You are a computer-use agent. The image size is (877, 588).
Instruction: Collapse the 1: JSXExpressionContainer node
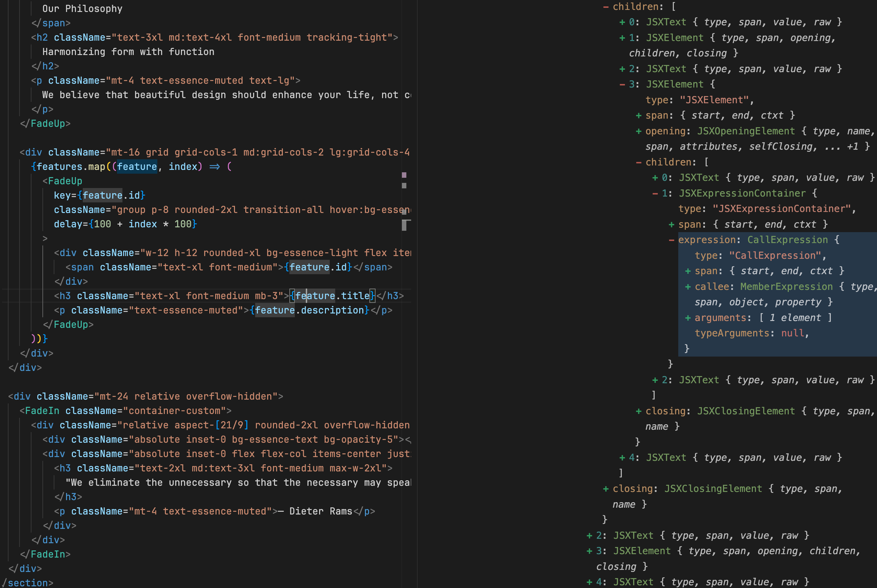tap(655, 193)
